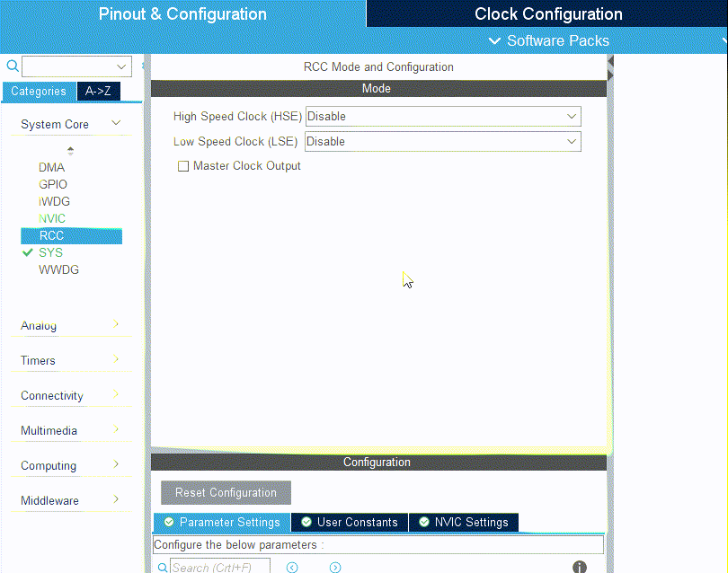Expand the Connectivity category

(116, 394)
